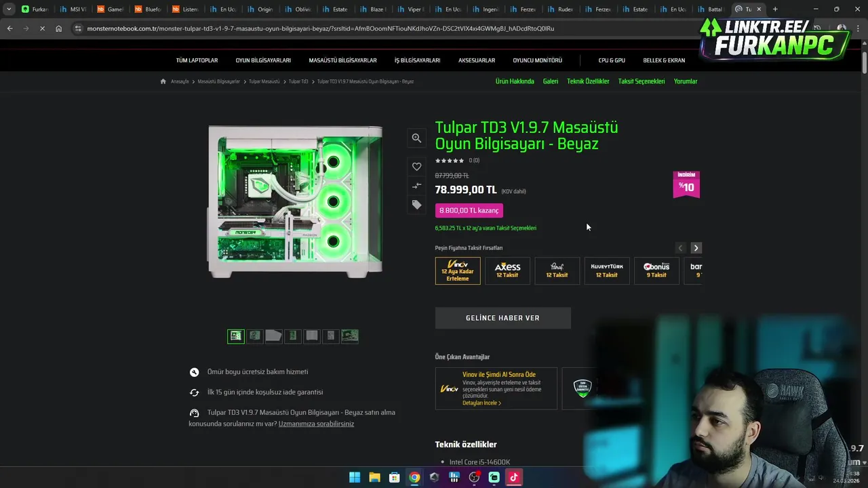Select Bonus 9 Taksit option
Viewport: 868px width, 488px height.
point(656,270)
